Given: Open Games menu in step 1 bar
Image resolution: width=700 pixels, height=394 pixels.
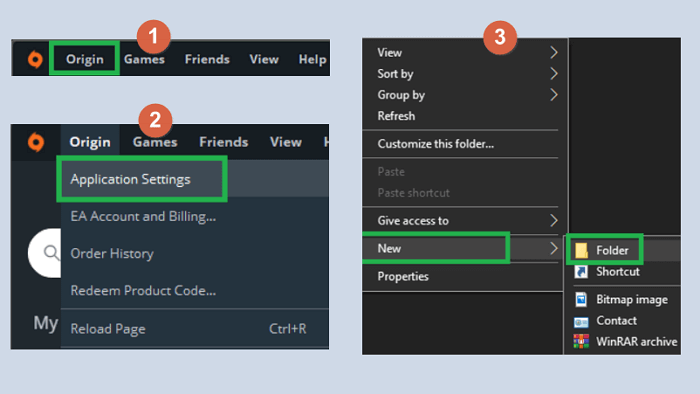Looking at the screenshot, I should pos(144,59).
